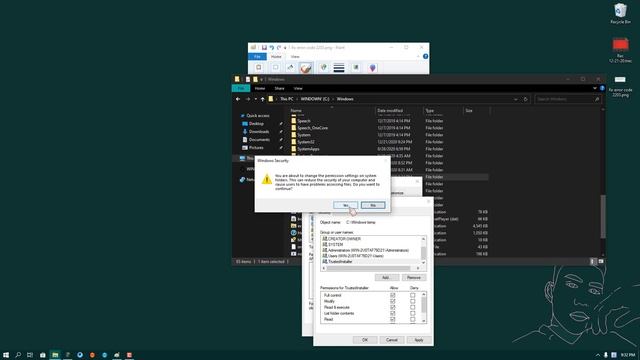Image resolution: width=640 pixels, height=360 pixels.
Task: Click Cancel in the permissions dialog
Action: 392,340
